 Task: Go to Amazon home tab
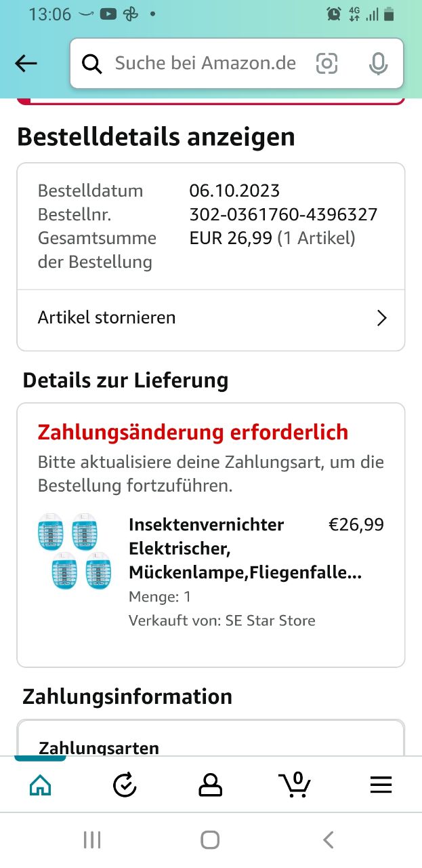click(41, 785)
